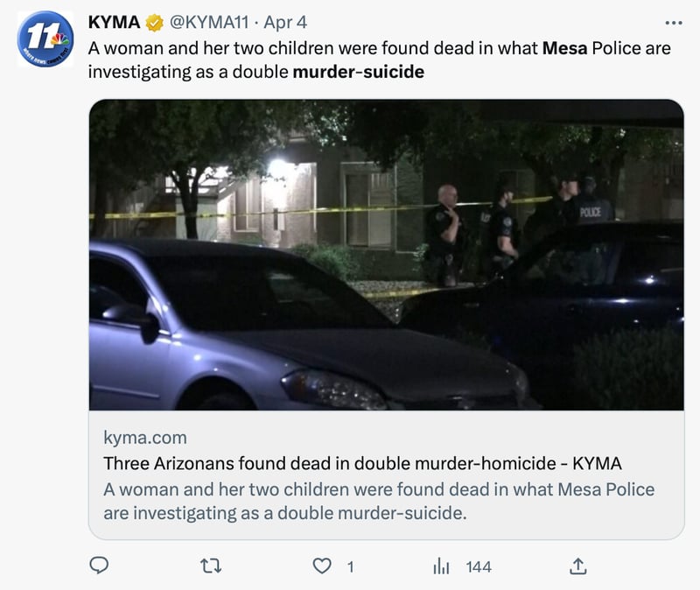Retweet the KYMA post

pyautogui.click(x=211, y=566)
